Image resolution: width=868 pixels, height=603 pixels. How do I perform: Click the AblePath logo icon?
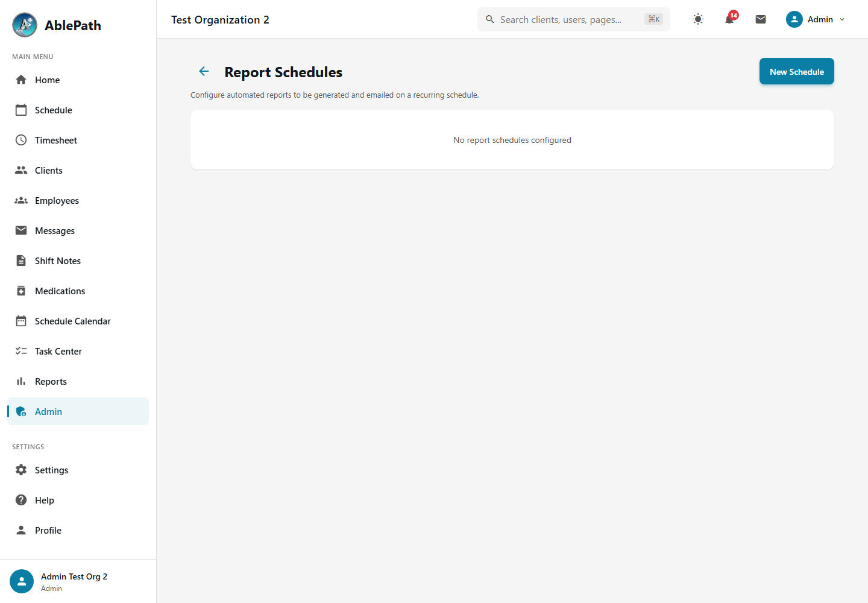pyautogui.click(x=25, y=25)
